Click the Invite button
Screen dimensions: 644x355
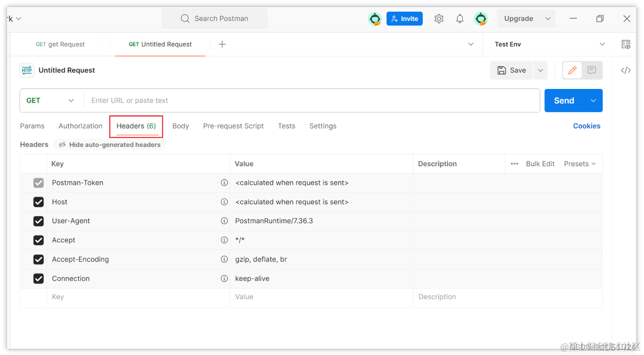click(405, 19)
